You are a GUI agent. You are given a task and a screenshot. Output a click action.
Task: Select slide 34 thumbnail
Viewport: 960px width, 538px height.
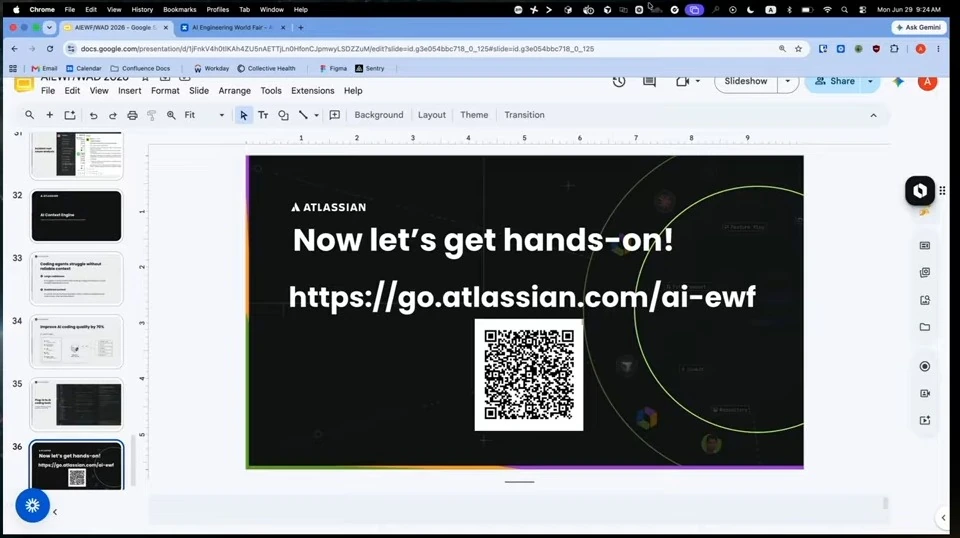pos(77,342)
